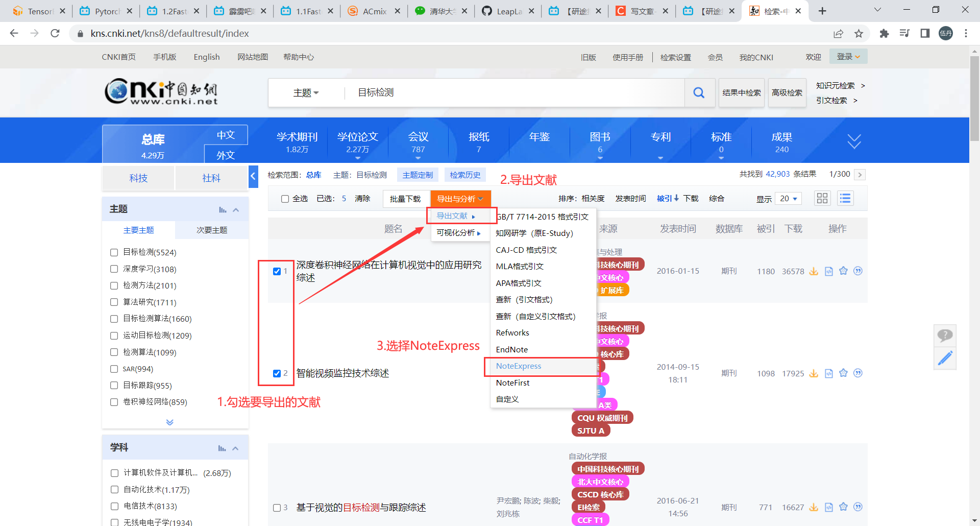Select NoteExpress from the export menu
980x526 pixels.
pos(519,366)
